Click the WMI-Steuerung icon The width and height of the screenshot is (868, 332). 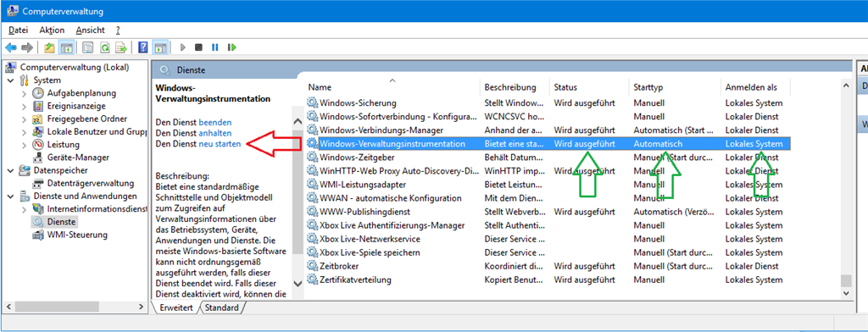tap(38, 235)
